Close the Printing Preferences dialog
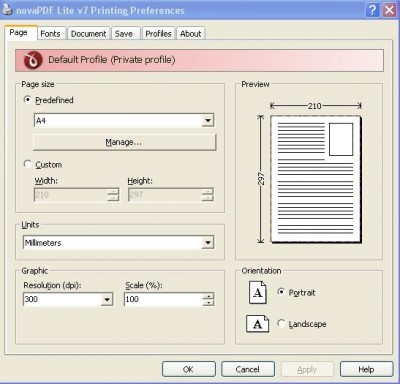The height and width of the screenshot is (384, 400). pyautogui.click(x=389, y=10)
